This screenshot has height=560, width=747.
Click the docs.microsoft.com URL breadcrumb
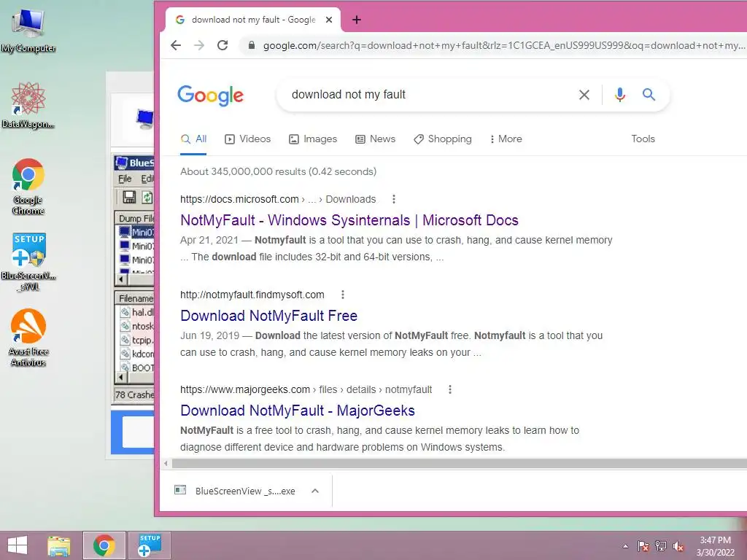278,199
